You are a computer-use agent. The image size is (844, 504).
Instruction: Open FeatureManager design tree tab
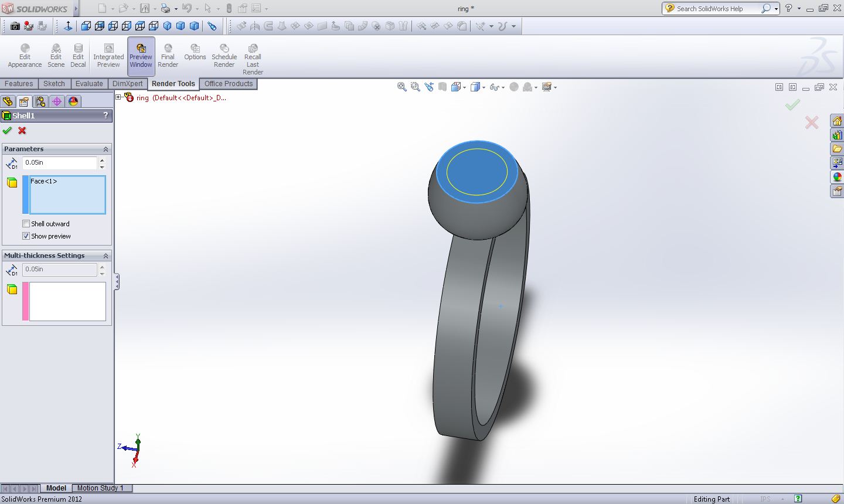(x=8, y=101)
